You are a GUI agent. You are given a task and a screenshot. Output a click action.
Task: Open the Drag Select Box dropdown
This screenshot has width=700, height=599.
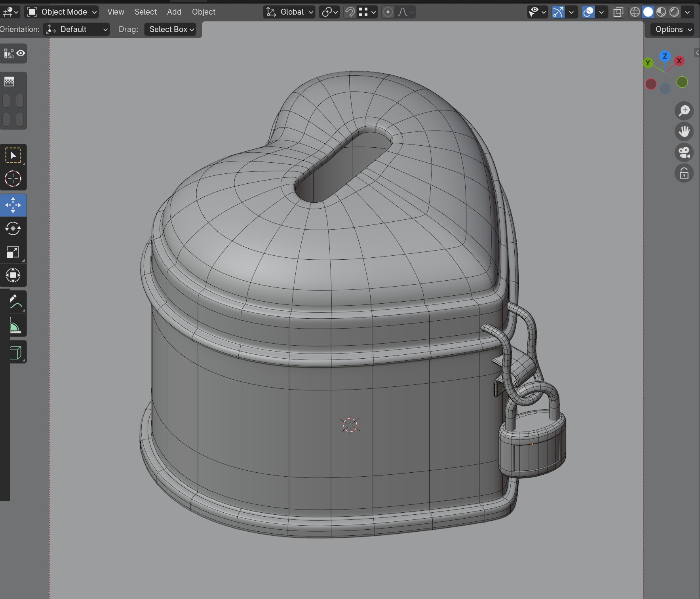pos(170,29)
